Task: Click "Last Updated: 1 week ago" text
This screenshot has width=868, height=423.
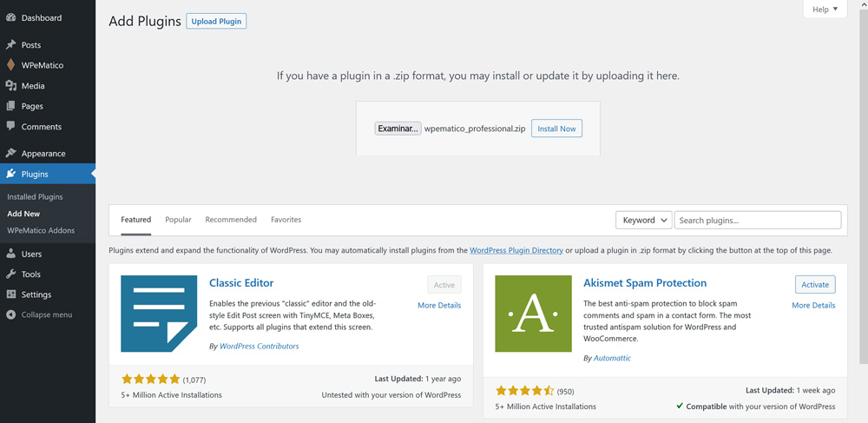Action: point(791,390)
